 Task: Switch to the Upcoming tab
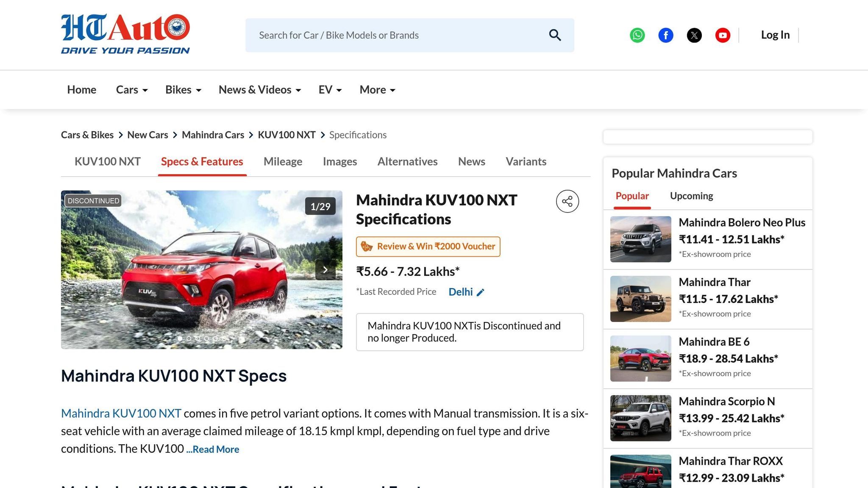(691, 196)
